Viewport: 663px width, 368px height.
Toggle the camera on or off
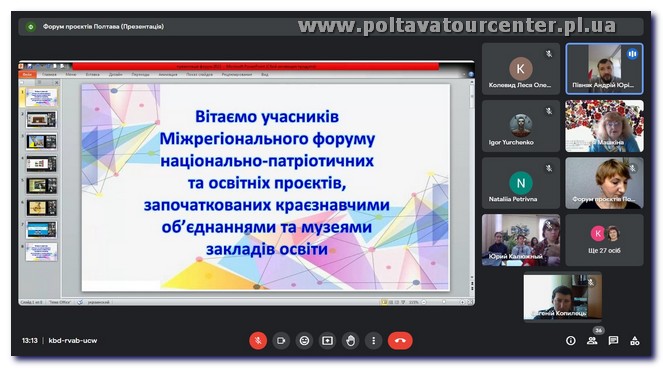281,341
